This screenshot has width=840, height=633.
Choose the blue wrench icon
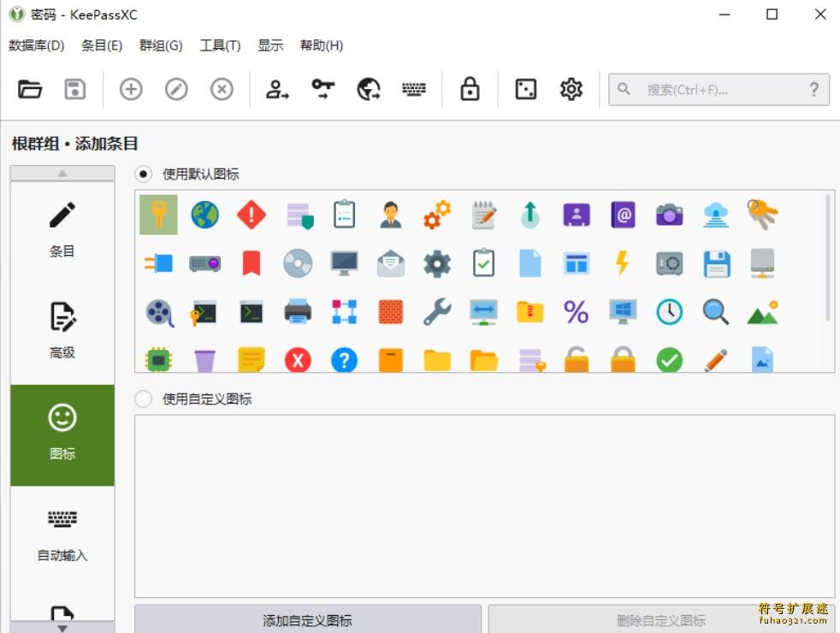(437, 311)
